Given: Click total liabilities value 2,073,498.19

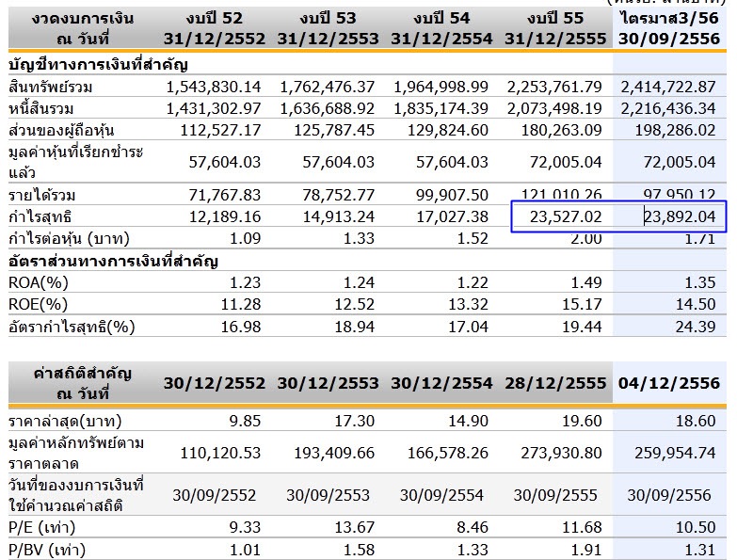Looking at the screenshot, I should pos(554,108).
